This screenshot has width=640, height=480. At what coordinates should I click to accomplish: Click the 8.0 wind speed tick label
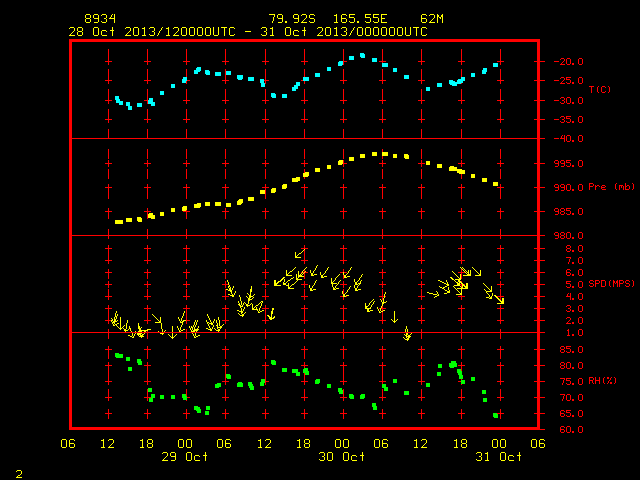(574, 249)
